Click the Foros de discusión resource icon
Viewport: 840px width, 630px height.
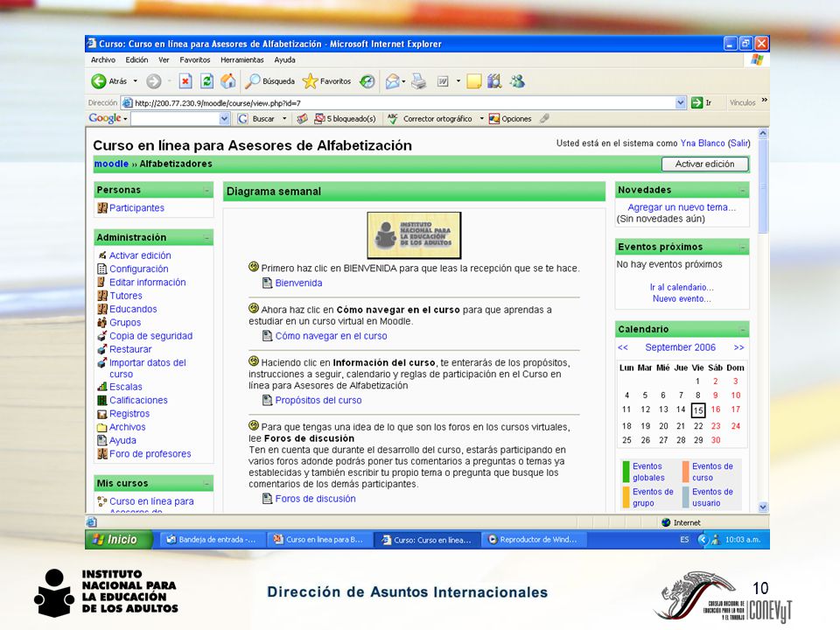pos(268,499)
